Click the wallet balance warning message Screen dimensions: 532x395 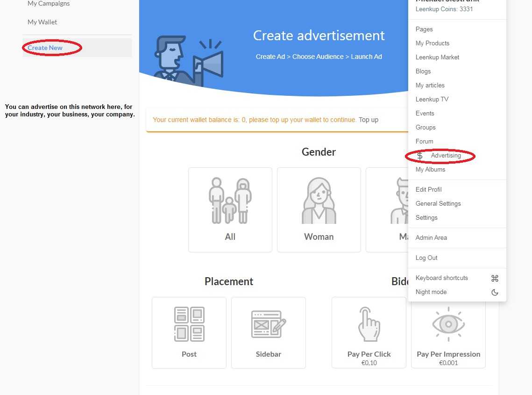255,120
